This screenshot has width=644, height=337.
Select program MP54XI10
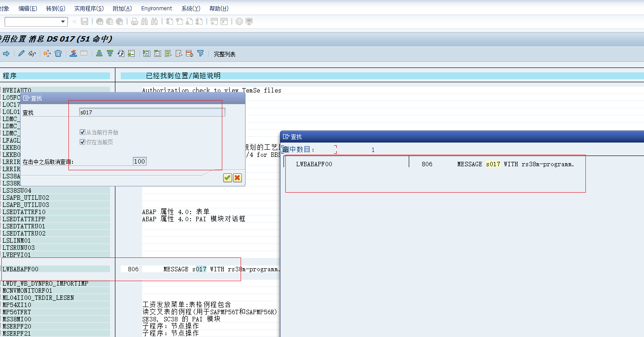[x=17, y=305]
